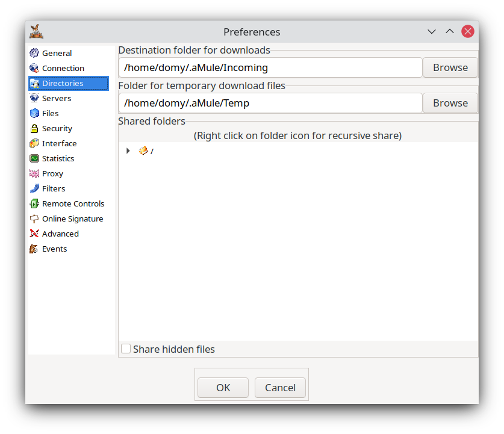504x434 pixels.
Task: Click the aMule mule icon in title bar
Action: 36,31
